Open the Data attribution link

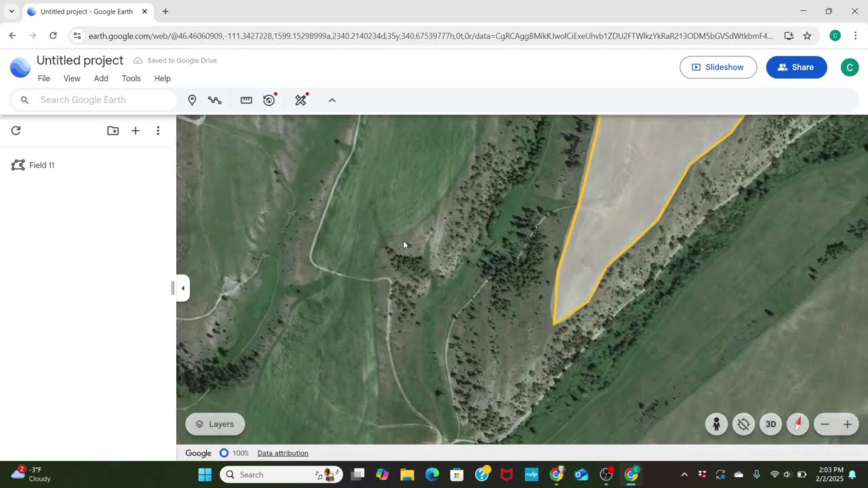pyautogui.click(x=283, y=453)
